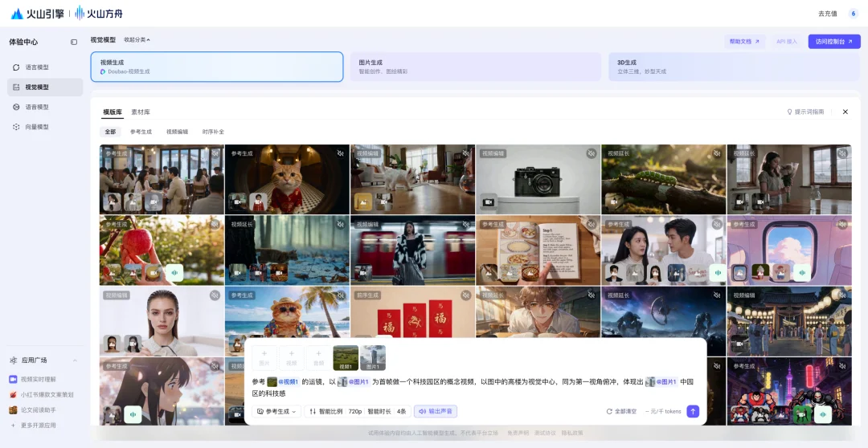This screenshot has height=448, width=868.
Task: Change the 4条 output count
Action: pyautogui.click(x=401, y=412)
